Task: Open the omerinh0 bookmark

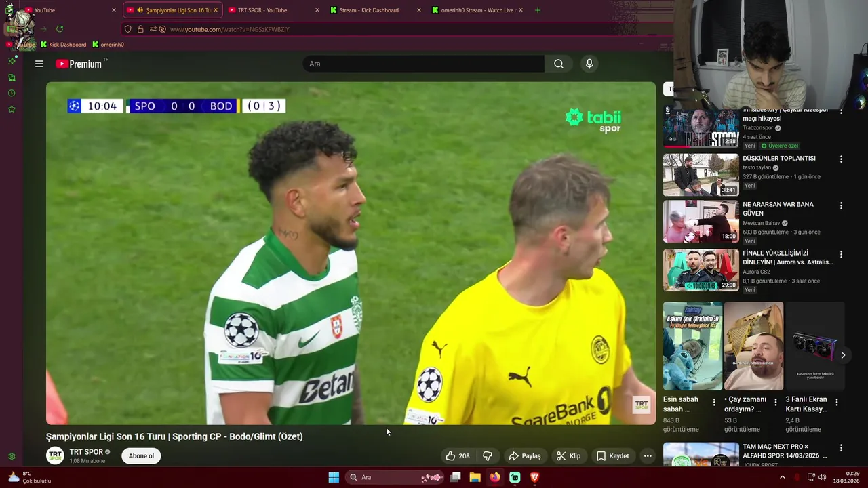Action: [x=107, y=45]
